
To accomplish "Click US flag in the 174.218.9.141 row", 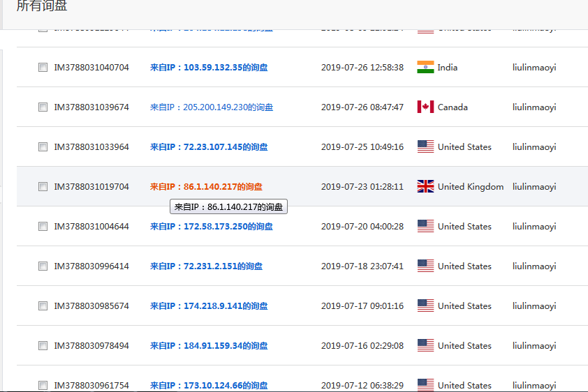I will [425, 306].
